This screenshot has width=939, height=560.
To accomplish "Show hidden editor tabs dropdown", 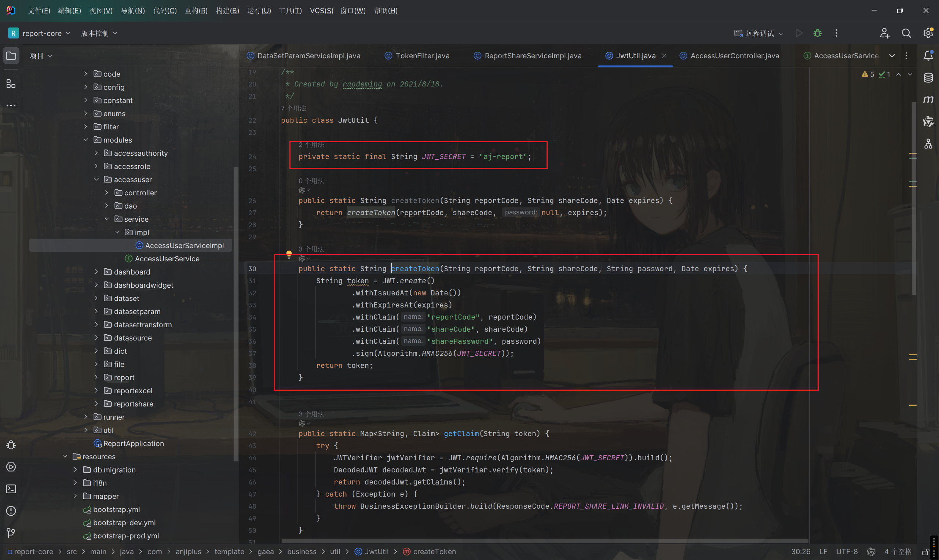I will point(892,56).
